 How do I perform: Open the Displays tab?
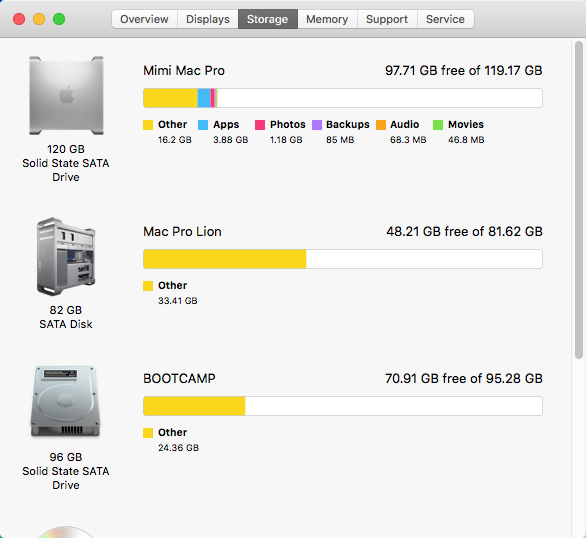click(208, 19)
